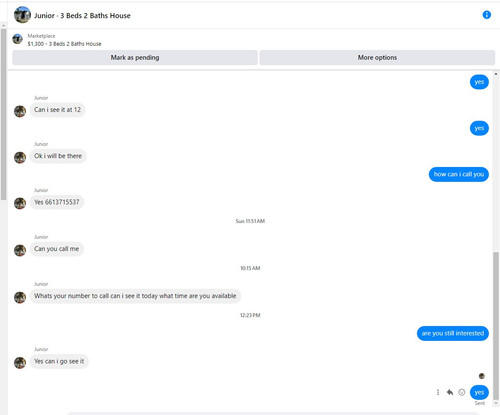Click the last 'yes' bubble above Sent
Viewport: 500px width, 415px height.
pyautogui.click(x=479, y=392)
